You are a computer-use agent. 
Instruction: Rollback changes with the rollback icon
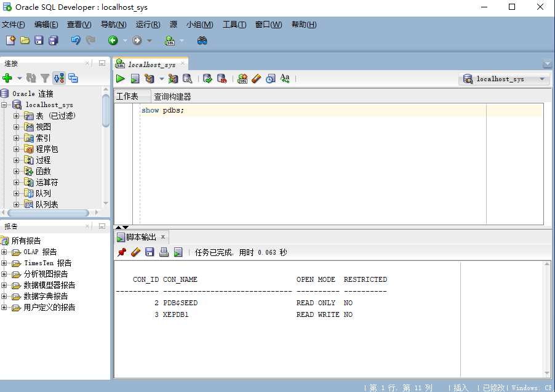[222, 79]
